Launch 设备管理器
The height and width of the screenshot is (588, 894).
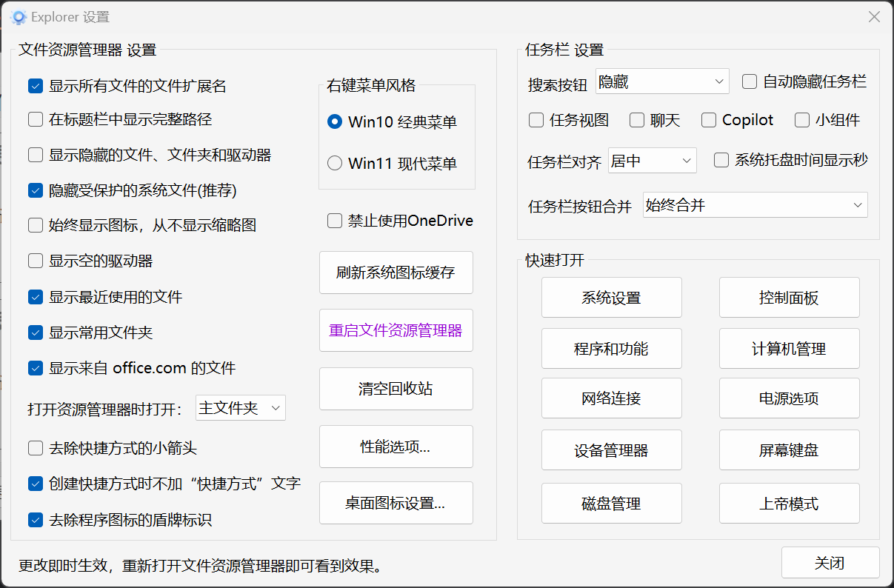(612, 450)
